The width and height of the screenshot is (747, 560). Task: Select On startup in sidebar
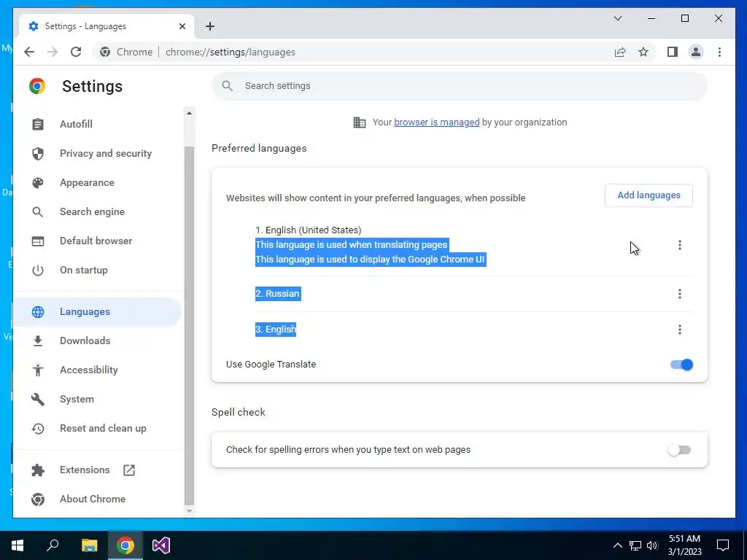pyautogui.click(x=84, y=270)
